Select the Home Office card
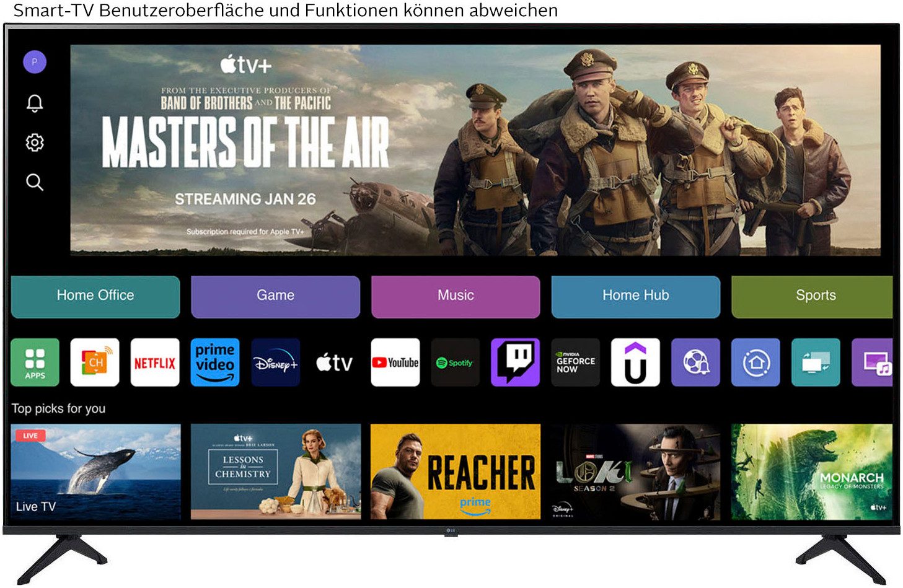Image resolution: width=903 pixels, height=588 pixels. click(95, 297)
